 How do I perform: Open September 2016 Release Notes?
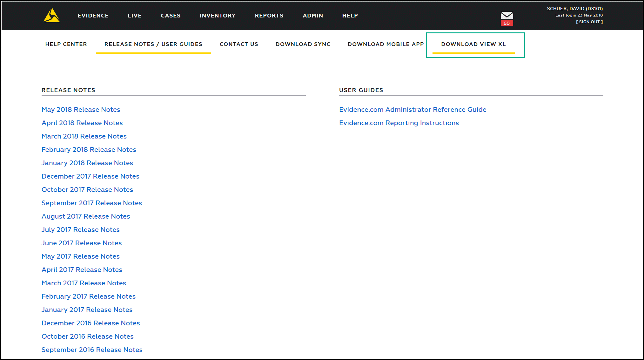pos(92,350)
